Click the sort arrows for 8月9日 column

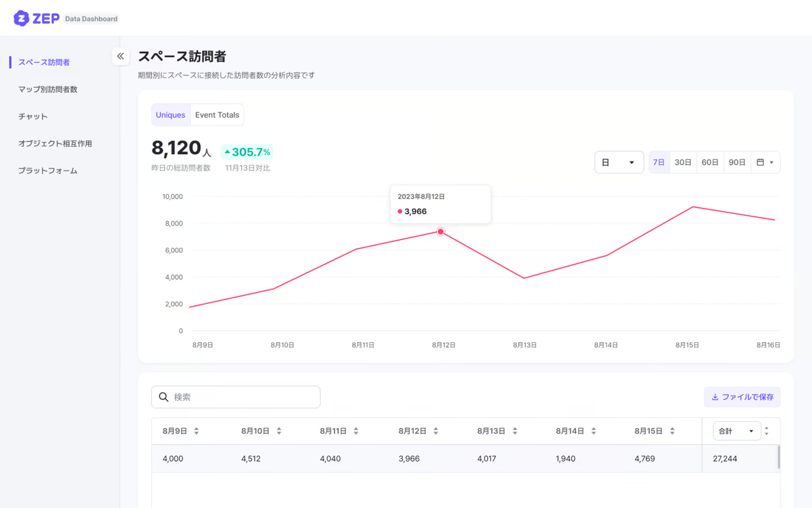tap(196, 431)
